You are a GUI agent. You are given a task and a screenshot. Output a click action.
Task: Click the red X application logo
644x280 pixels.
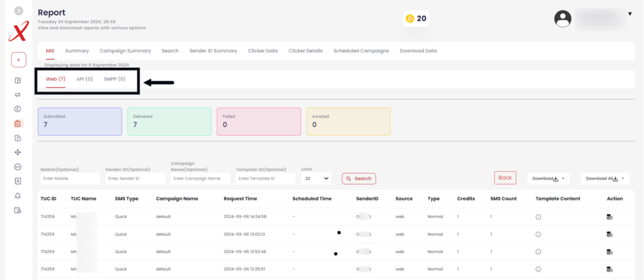[x=18, y=31]
